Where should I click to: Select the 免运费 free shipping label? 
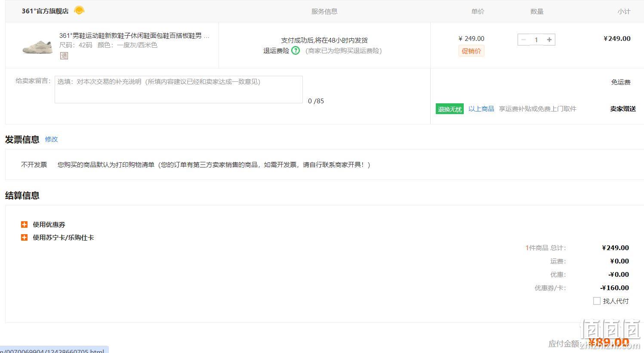click(x=621, y=82)
